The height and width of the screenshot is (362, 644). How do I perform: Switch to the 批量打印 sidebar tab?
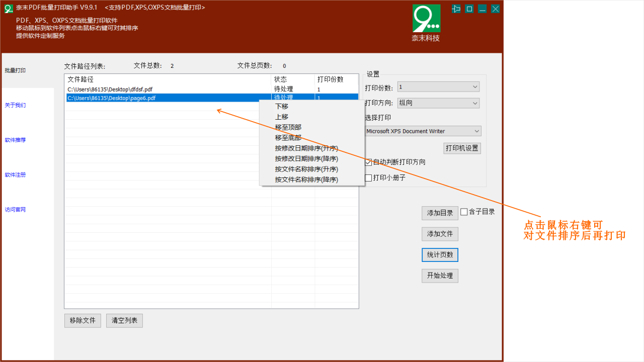tap(15, 70)
